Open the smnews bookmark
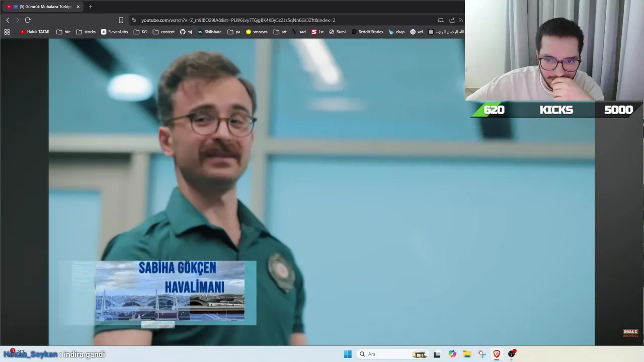 (x=257, y=32)
